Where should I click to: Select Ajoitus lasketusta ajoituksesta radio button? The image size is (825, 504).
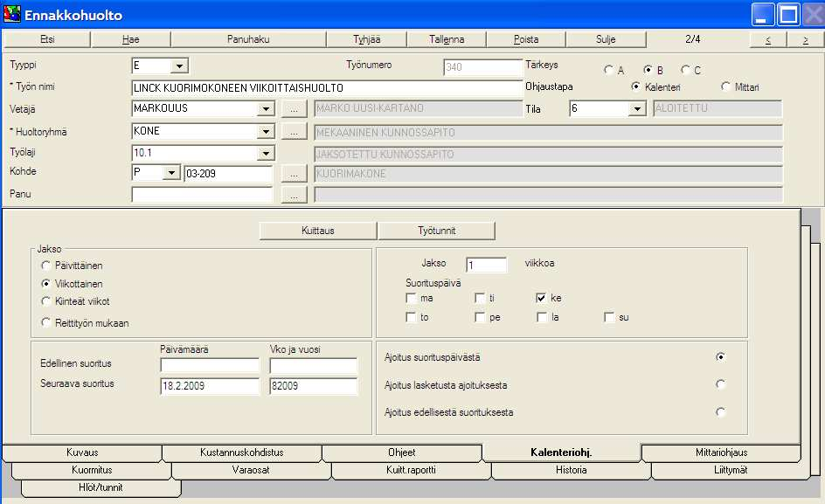click(x=720, y=384)
